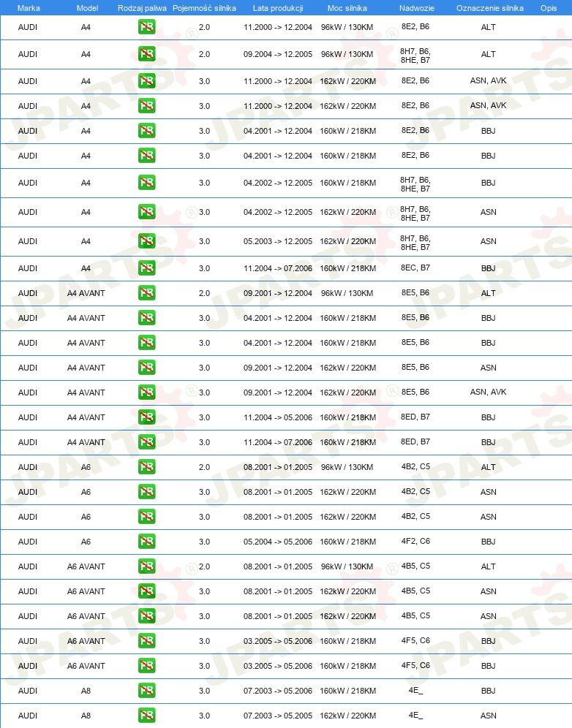The height and width of the screenshot is (728, 572).
Task: Click petrol icon in A4 AVANT ASN, AVK row
Action: click(147, 393)
